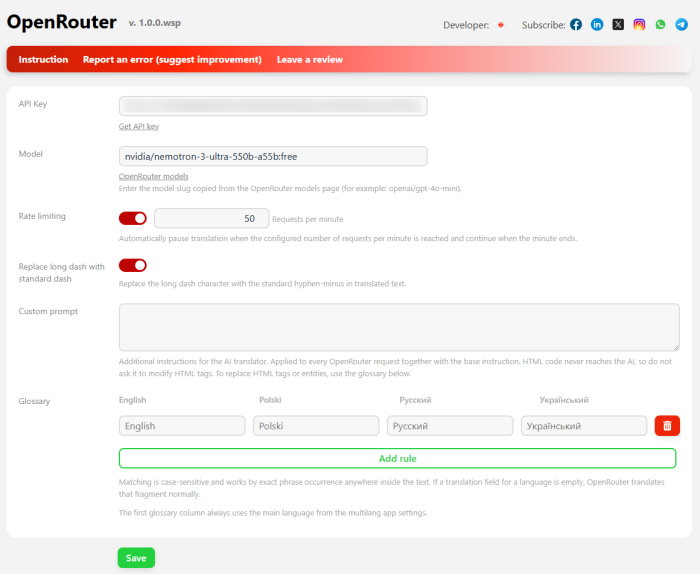Click the Polski column header

click(x=270, y=400)
